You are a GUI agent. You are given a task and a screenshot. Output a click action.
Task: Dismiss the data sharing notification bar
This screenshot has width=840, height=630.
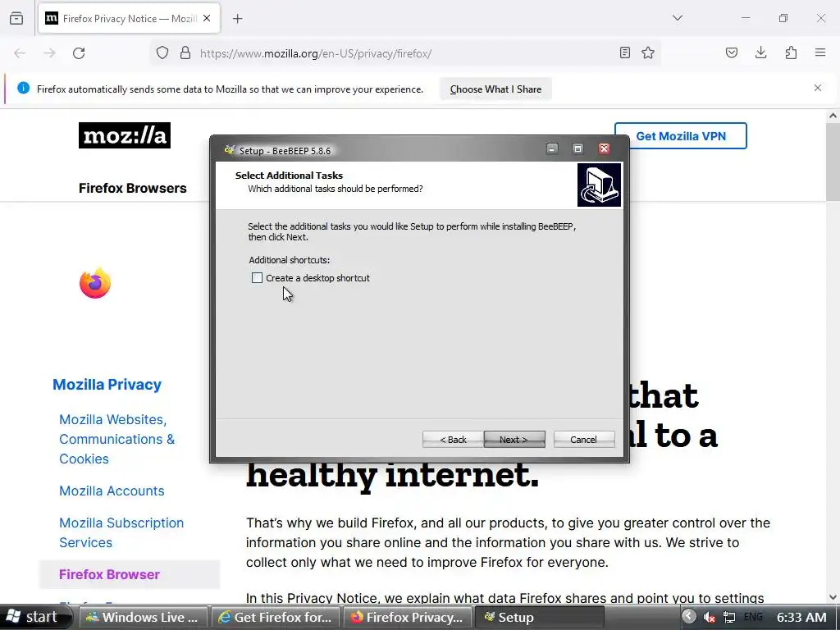coord(818,88)
